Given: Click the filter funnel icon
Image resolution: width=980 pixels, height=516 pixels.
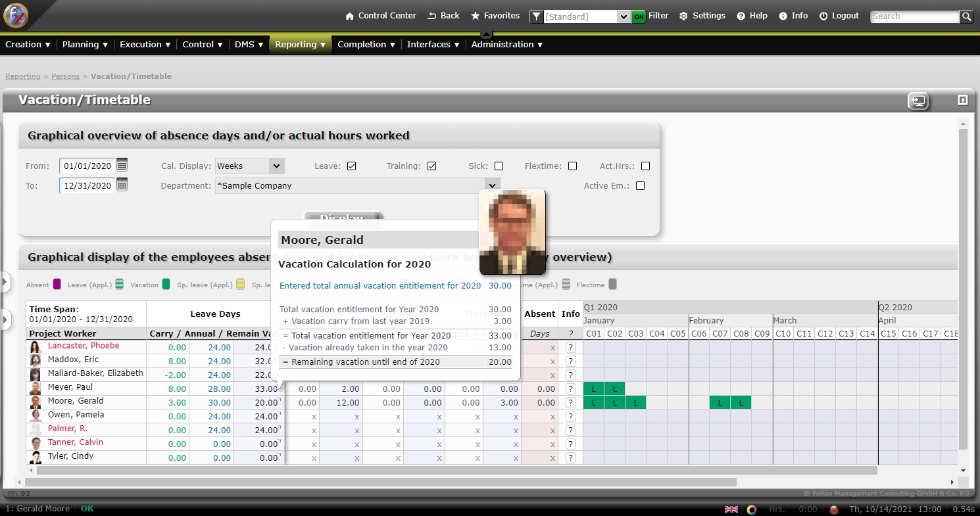Looking at the screenshot, I should point(536,16).
